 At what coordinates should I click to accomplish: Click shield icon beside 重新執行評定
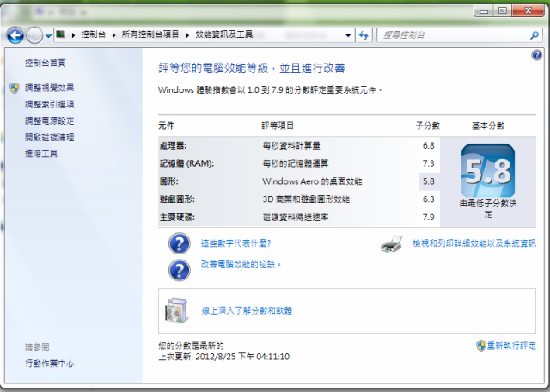coord(481,346)
